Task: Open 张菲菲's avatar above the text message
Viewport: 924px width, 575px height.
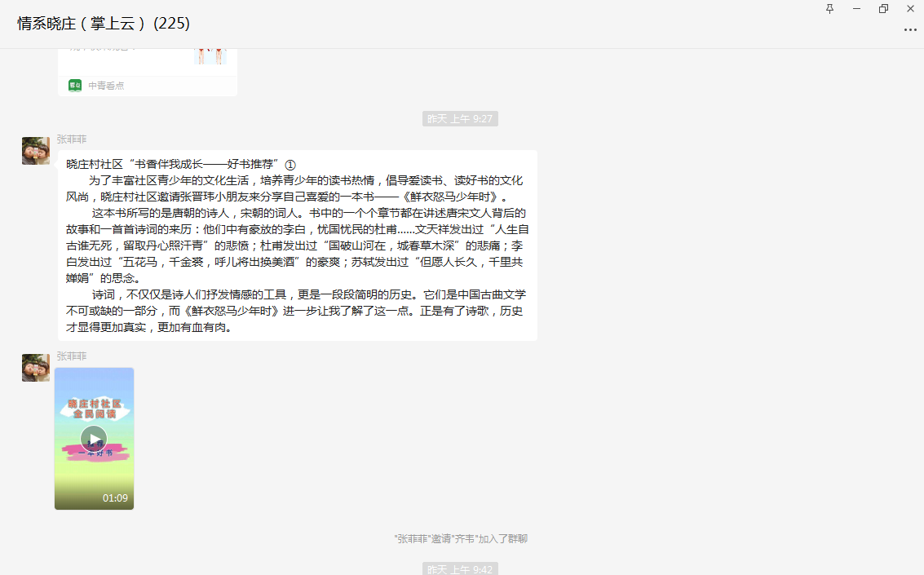Action: (x=36, y=151)
